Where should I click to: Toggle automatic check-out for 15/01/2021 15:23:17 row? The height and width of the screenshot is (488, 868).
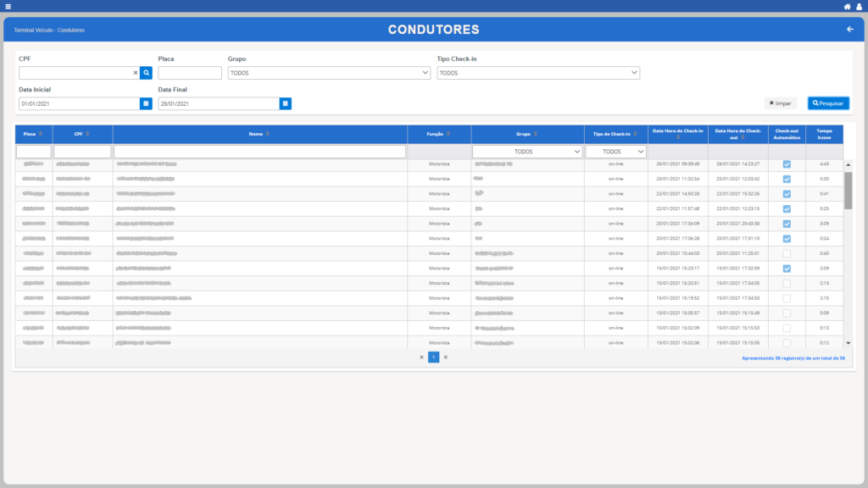click(x=787, y=269)
